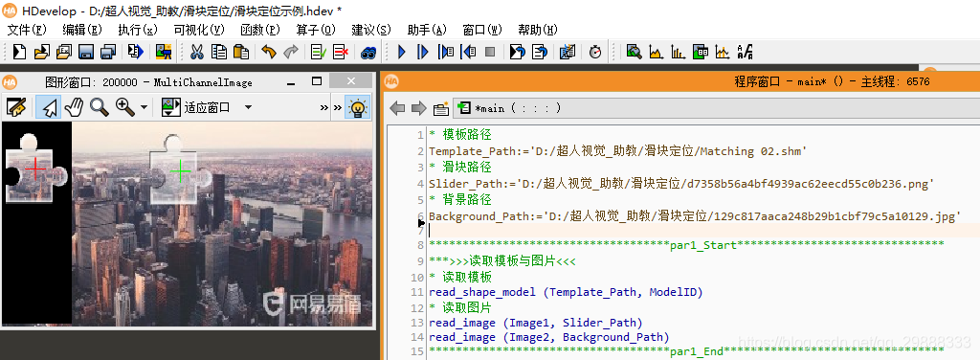
Task: Toggle the profiler stopwatch icon
Action: [595, 52]
